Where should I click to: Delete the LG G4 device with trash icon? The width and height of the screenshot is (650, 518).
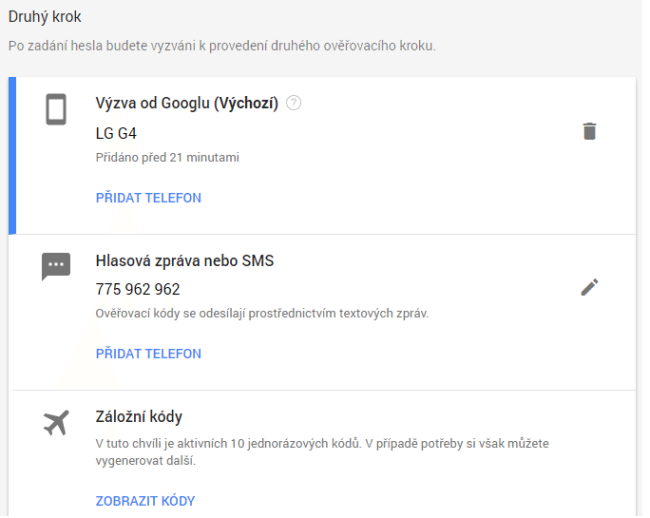coord(589,131)
